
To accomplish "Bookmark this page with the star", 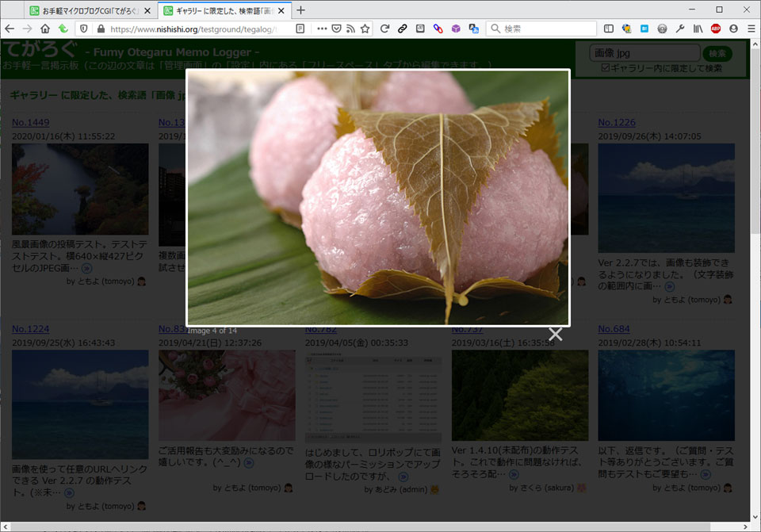I will coord(365,29).
